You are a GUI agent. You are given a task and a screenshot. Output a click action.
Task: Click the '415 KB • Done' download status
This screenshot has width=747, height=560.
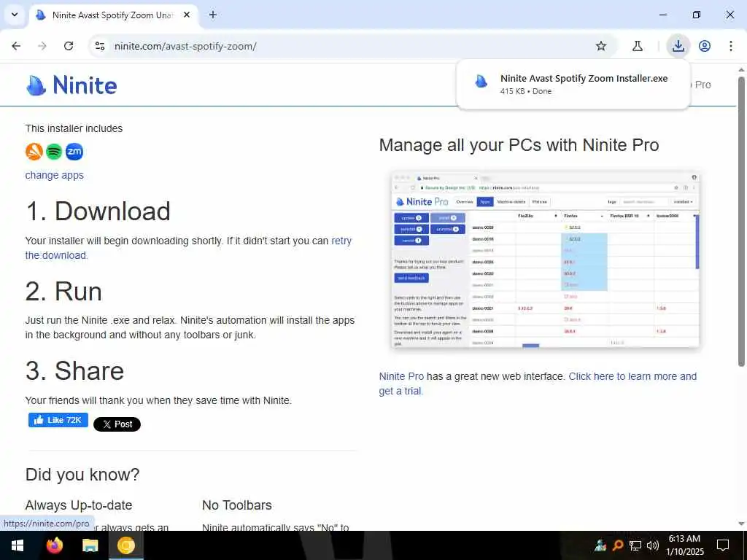point(525,91)
